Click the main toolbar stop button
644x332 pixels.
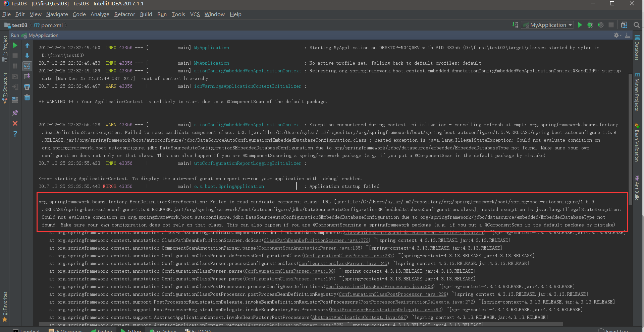point(611,25)
